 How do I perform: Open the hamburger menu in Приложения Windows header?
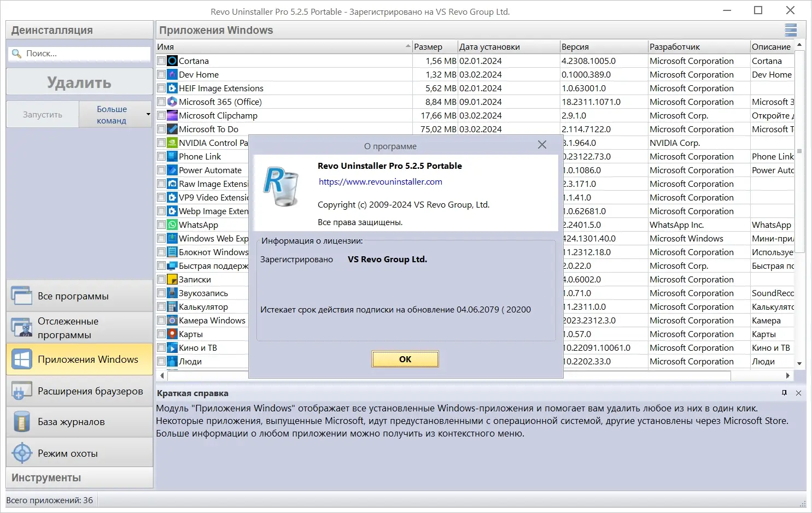[791, 30]
